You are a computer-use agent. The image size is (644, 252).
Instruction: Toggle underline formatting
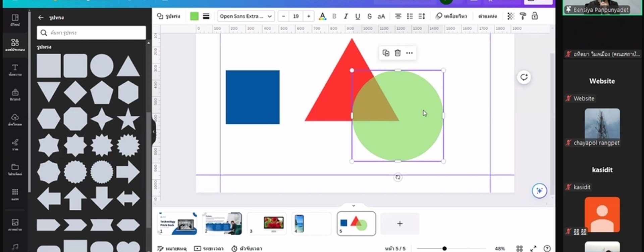pos(358,16)
